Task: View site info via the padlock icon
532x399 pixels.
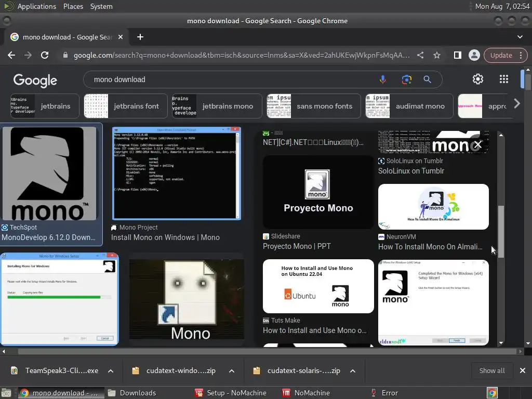Action: click(65, 55)
